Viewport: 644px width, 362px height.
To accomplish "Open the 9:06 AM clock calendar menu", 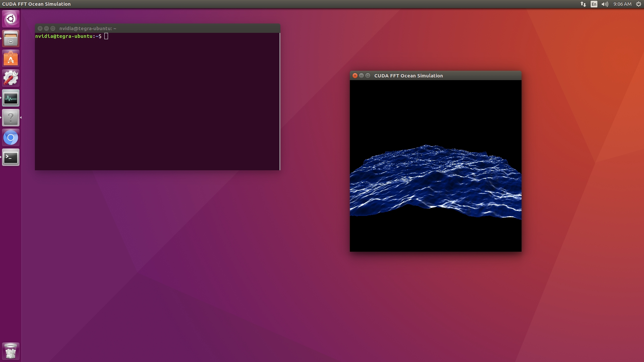I will coord(622,4).
